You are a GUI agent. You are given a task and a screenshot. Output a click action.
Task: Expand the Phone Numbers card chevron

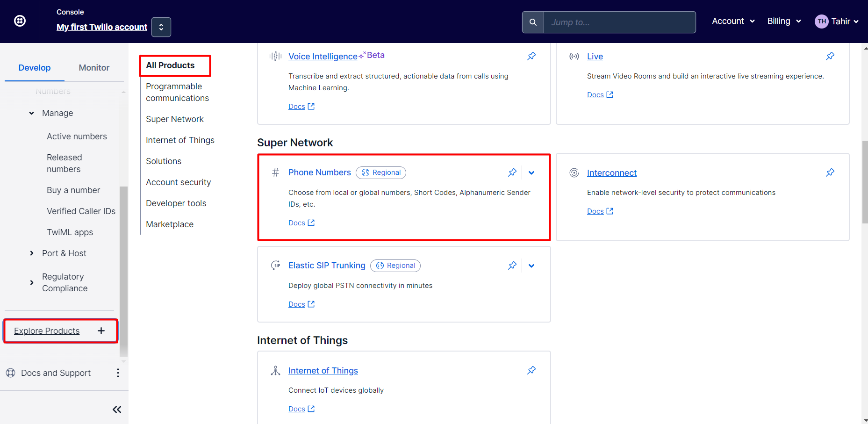(x=531, y=172)
